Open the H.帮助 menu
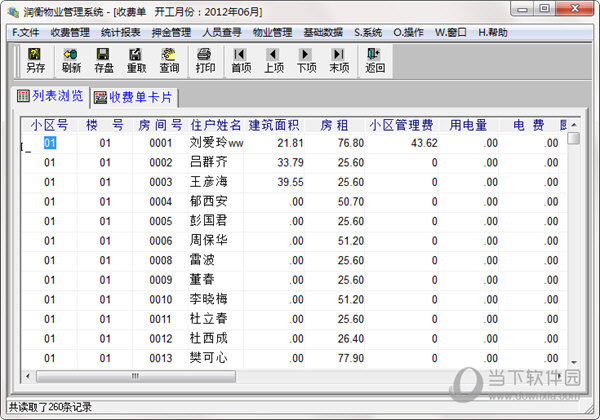The width and height of the screenshot is (600, 420). pyautogui.click(x=493, y=33)
